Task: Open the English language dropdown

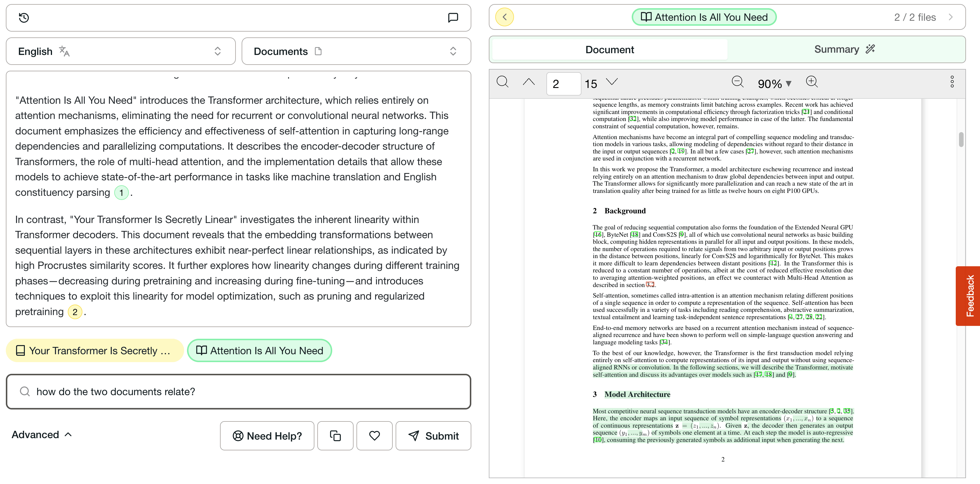Action: [x=121, y=51]
